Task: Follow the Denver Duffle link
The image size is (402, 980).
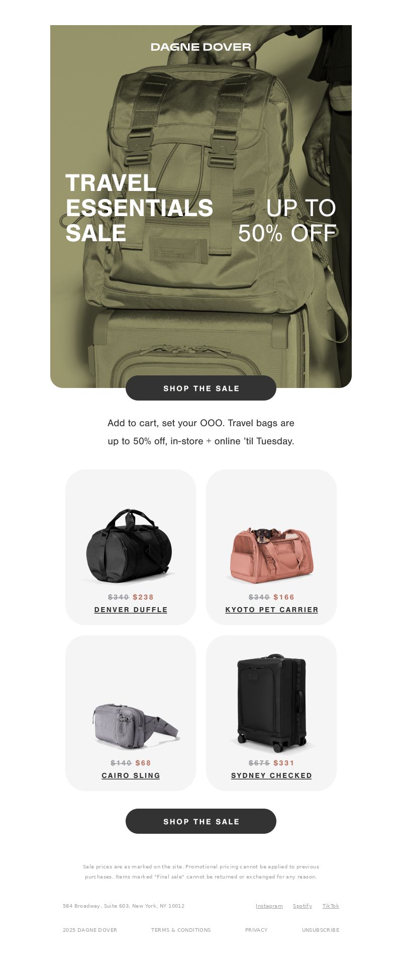Action: point(131,610)
